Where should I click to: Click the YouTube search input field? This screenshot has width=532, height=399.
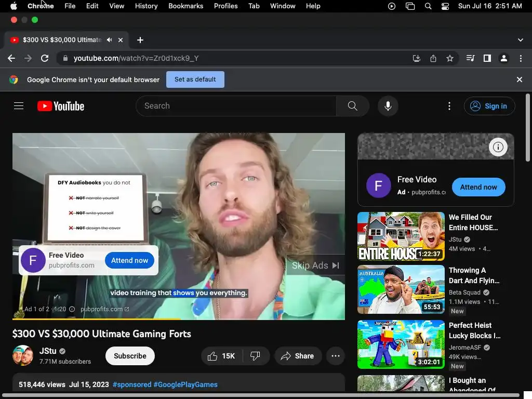tap(236, 106)
